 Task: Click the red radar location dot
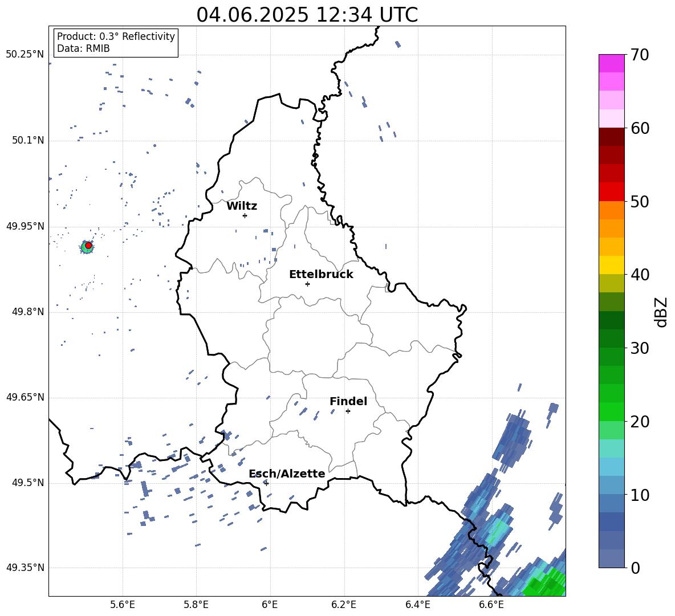pyautogui.click(x=88, y=246)
